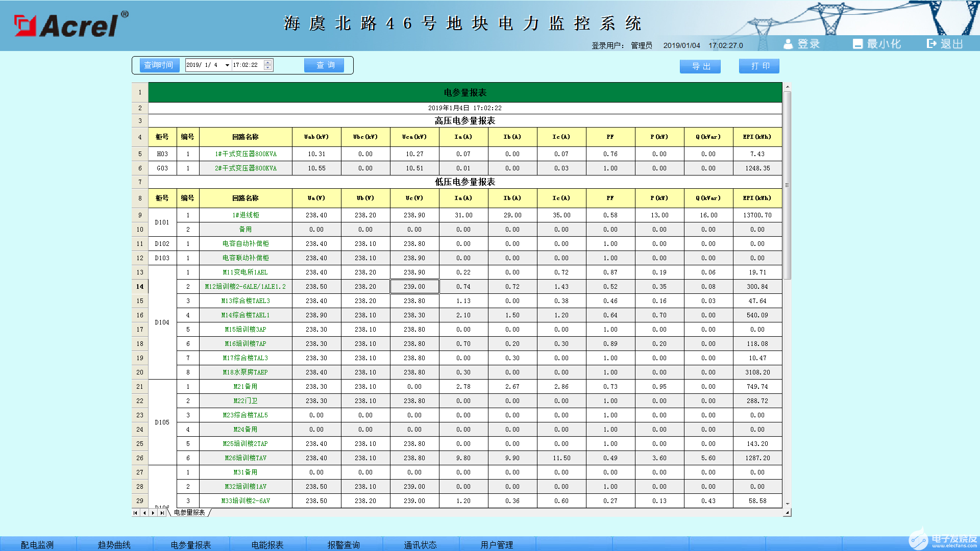Screen dimensions: 980x551
Task: Decrease query time with down spinner
Action: pyautogui.click(x=268, y=68)
